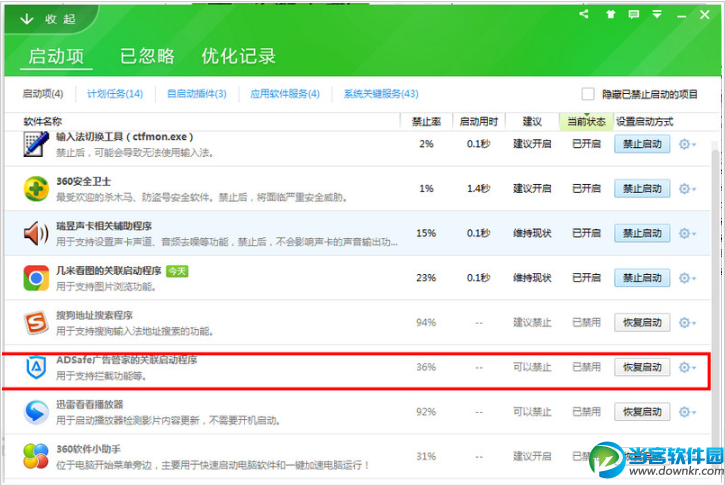Open gear dropdown for 迅雷看看播放器 row
Screen dimensions: 725x485
point(687,411)
